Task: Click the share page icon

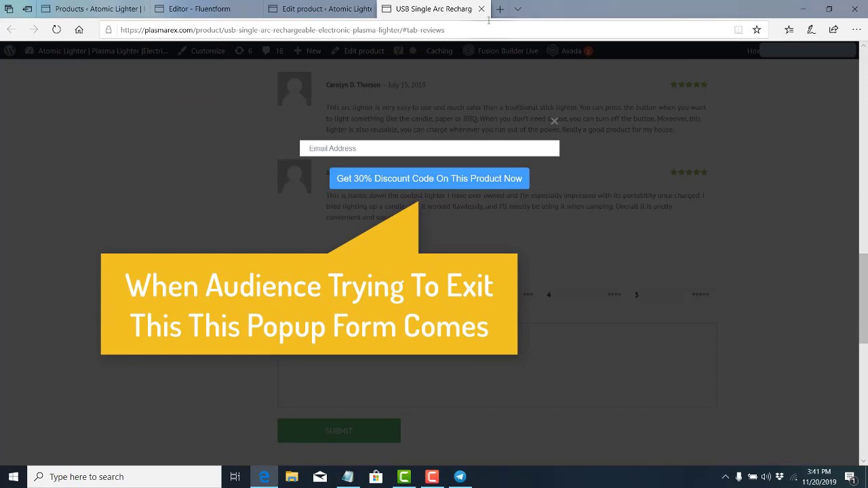Action: pyautogui.click(x=833, y=30)
